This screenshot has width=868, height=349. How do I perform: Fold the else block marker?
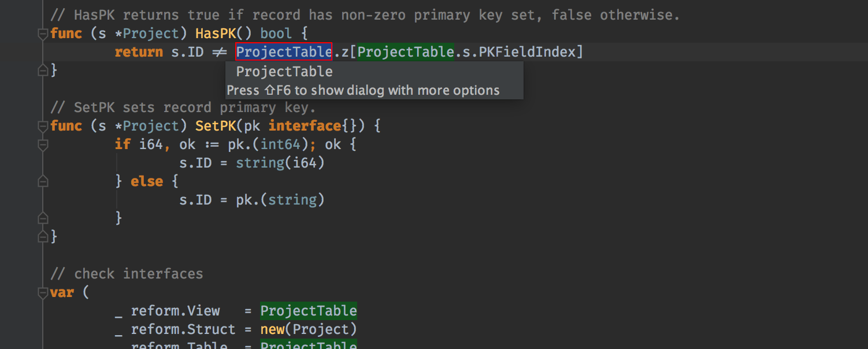click(43, 181)
